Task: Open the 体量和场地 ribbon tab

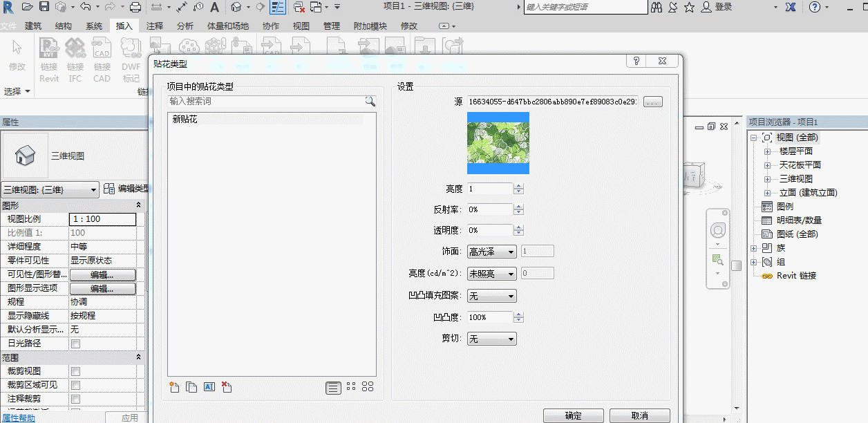Action: [228, 26]
